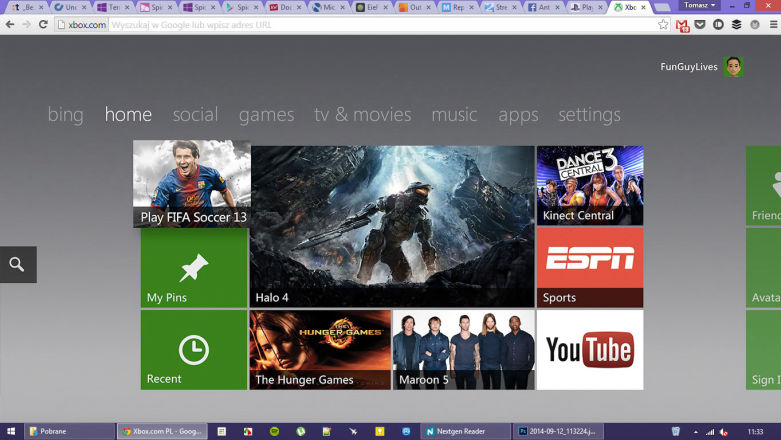Open the Tomasz profile dropdown in Chrome
781x440 pixels.
(x=699, y=5)
